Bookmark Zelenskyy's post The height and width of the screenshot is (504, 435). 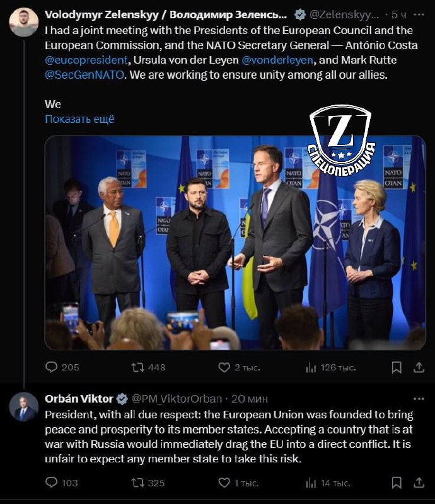[x=397, y=367]
